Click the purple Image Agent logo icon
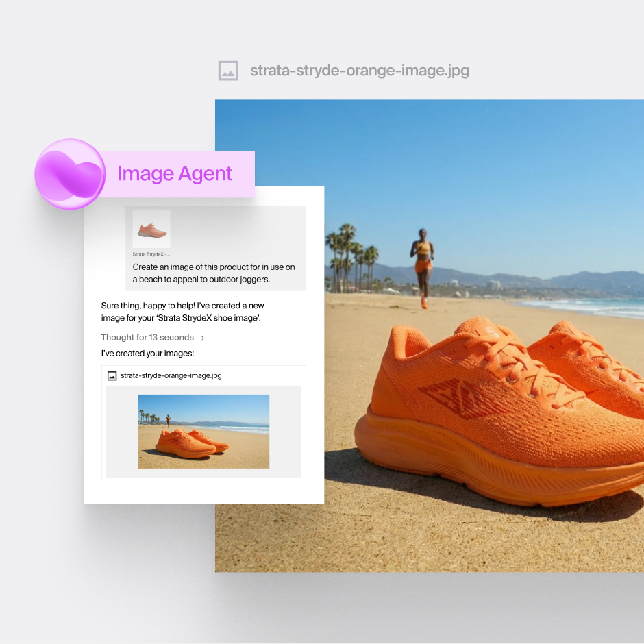Viewport: 644px width, 644px height. [x=69, y=173]
